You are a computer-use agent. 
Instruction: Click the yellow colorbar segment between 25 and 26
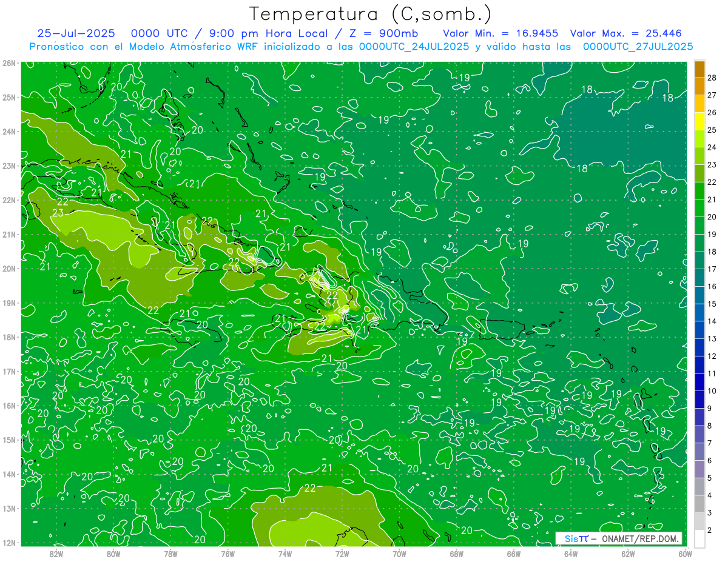point(699,121)
